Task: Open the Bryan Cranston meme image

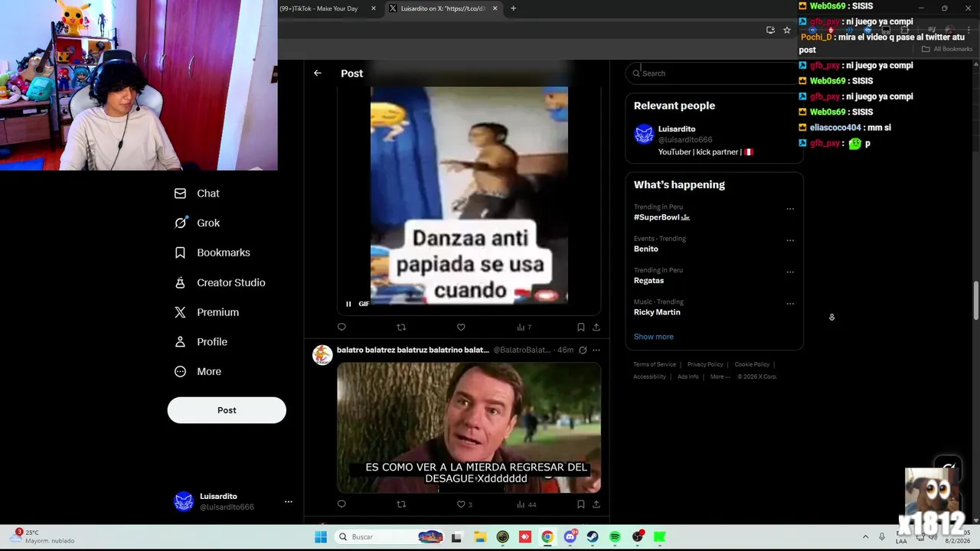Action: [x=469, y=428]
